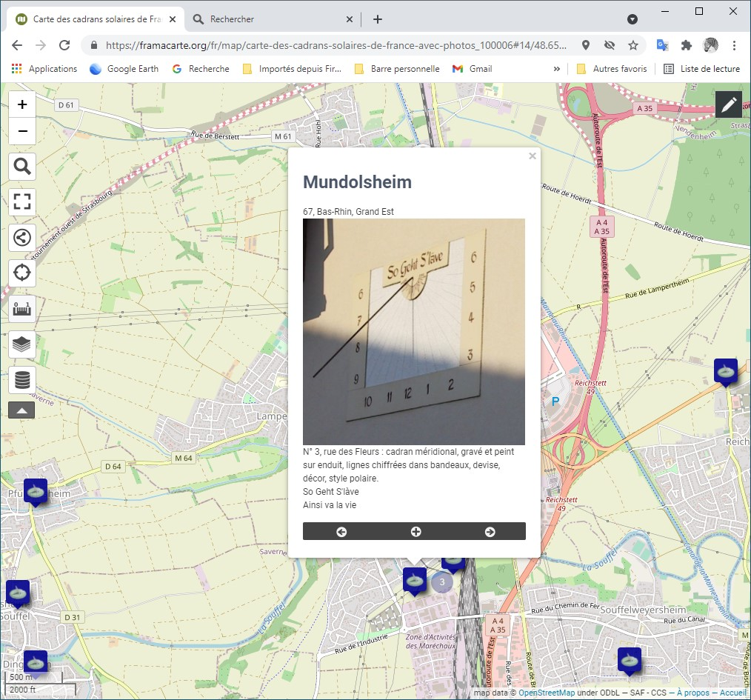Enable map editing with pencil icon
The width and height of the screenshot is (751, 700).
(729, 105)
